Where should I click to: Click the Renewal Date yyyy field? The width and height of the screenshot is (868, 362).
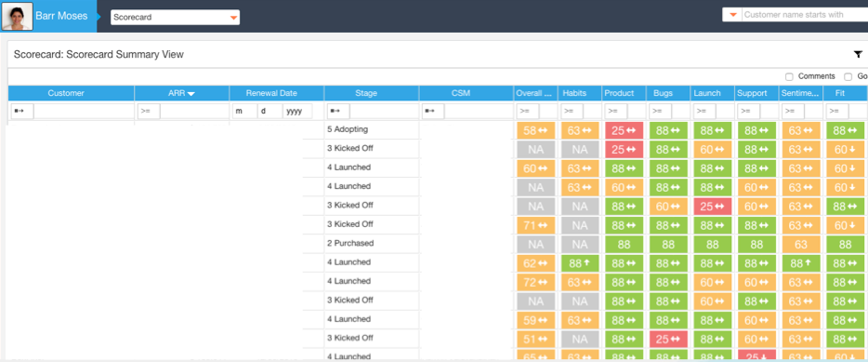(297, 112)
